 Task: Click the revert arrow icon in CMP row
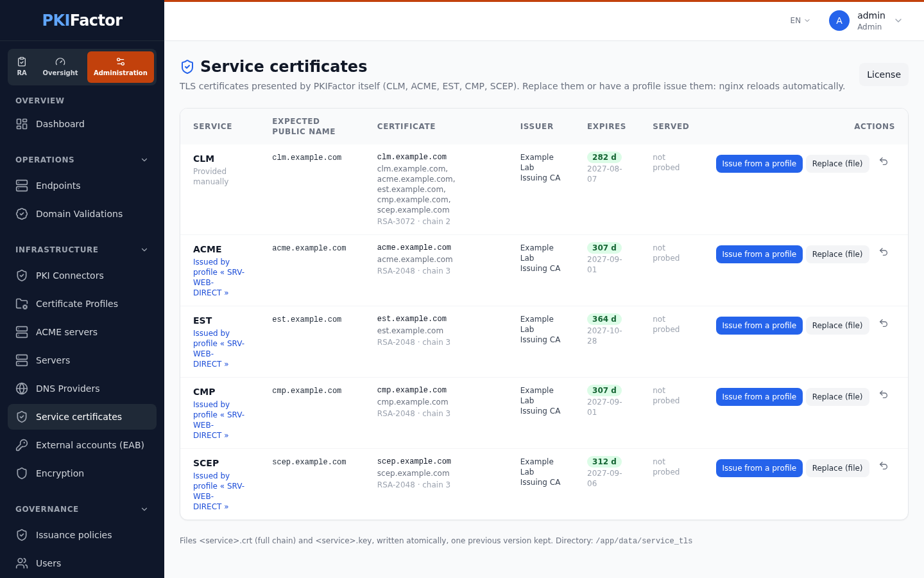click(884, 395)
